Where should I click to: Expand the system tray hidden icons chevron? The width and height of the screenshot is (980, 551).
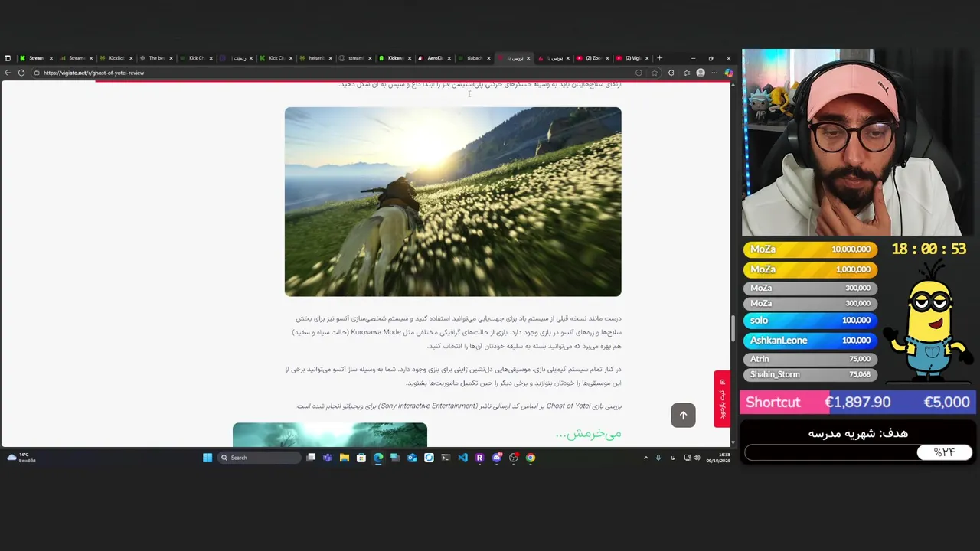pyautogui.click(x=645, y=458)
